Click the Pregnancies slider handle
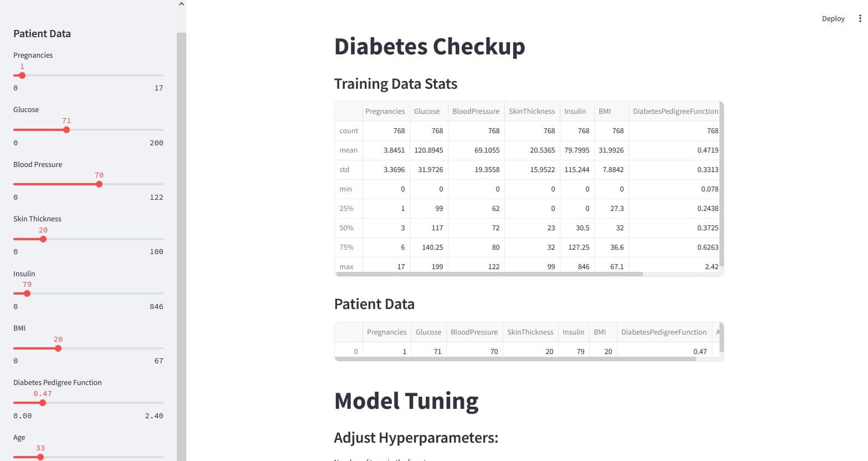The height and width of the screenshot is (461, 868). 22,75
